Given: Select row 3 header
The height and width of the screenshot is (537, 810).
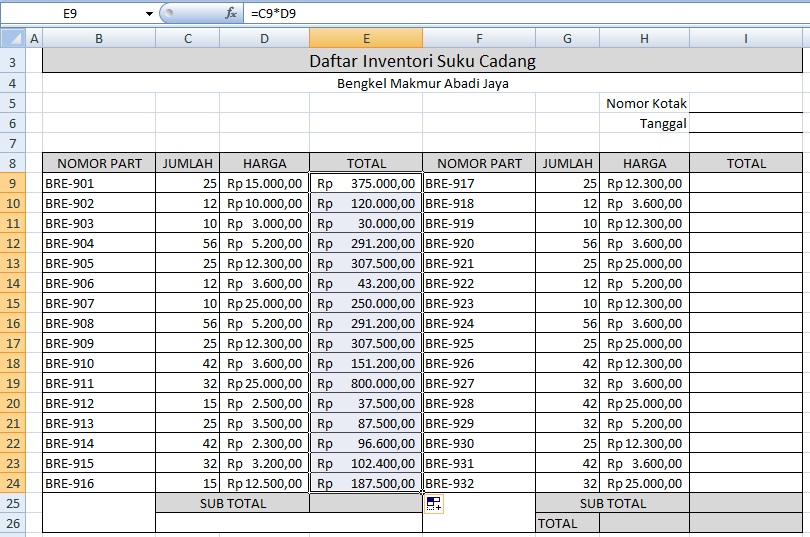Looking at the screenshot, I should (x=13, y=62).
